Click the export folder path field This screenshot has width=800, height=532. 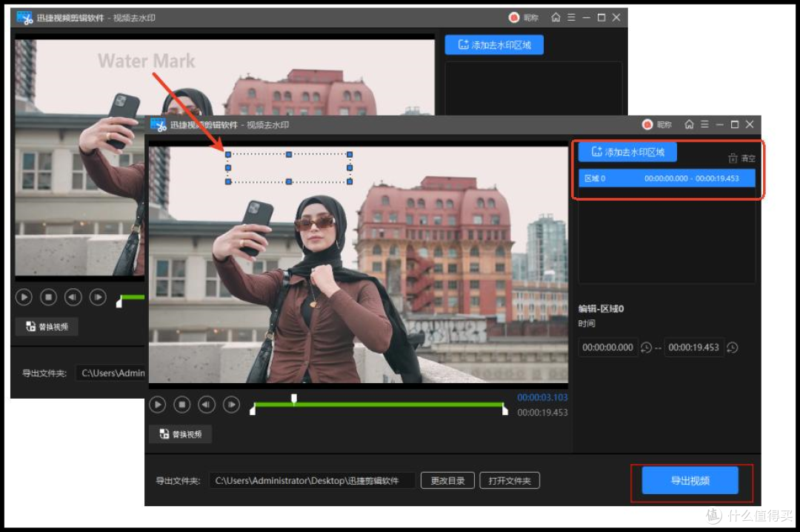click(313, 480)
